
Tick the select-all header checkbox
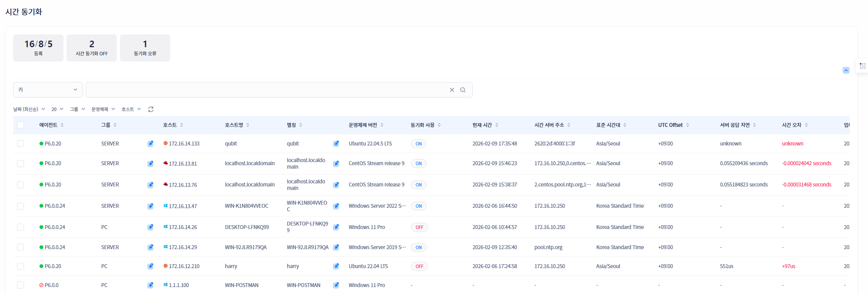(x=21, y=125)
